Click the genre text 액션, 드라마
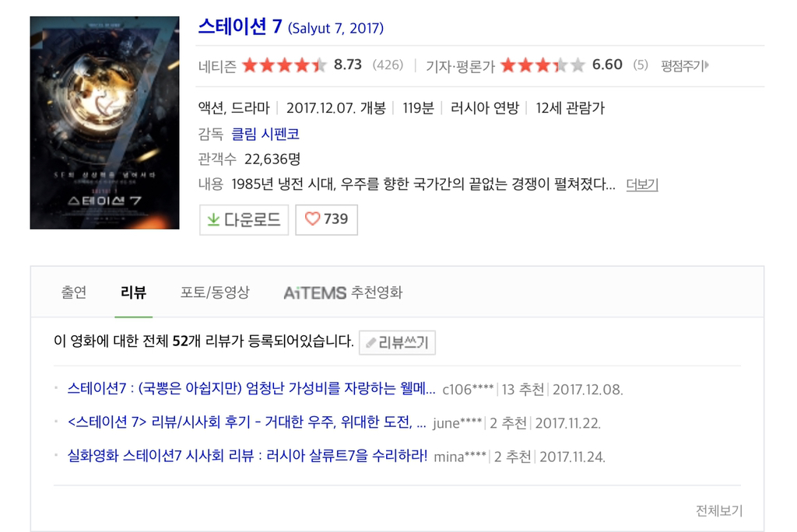The height and width of the screenshot is (532, 797). (233, 107)
